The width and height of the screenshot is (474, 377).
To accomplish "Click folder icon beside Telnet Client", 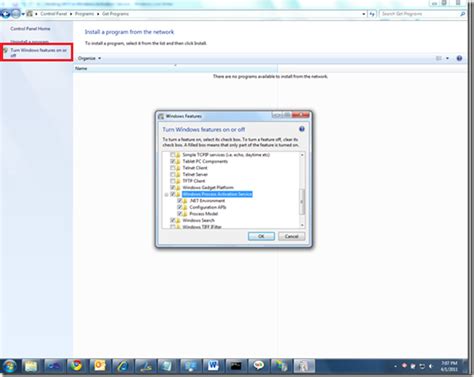I will [x=178, y=168].
